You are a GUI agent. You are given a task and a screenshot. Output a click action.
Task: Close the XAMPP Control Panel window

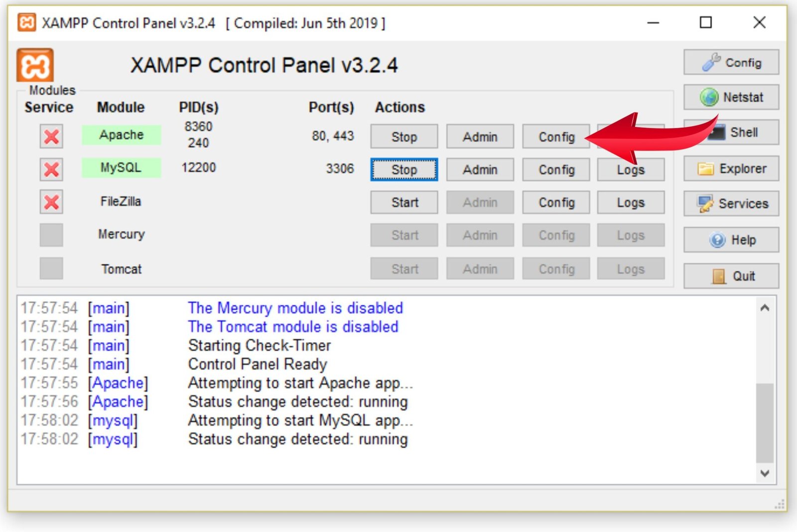click(759, 22)
